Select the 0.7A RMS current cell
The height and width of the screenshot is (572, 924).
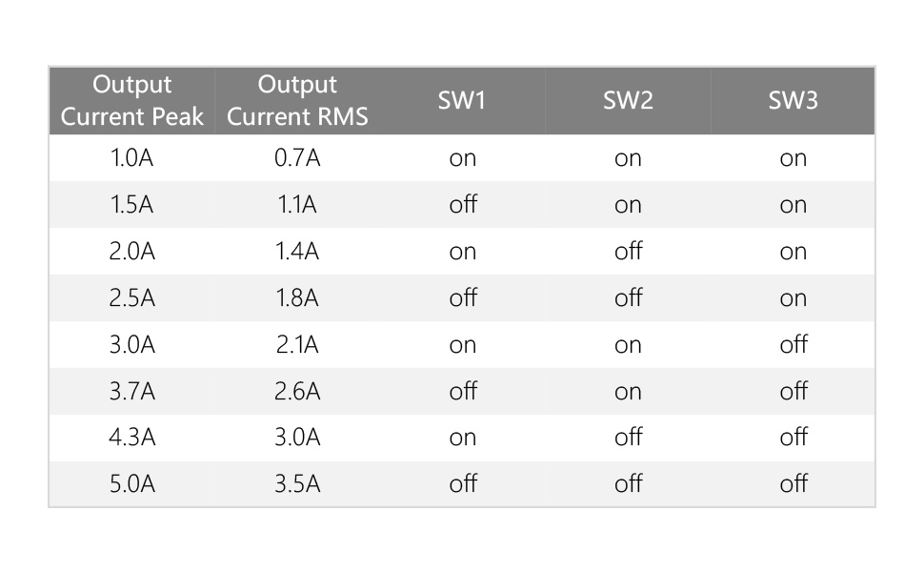tap(297, 158)
